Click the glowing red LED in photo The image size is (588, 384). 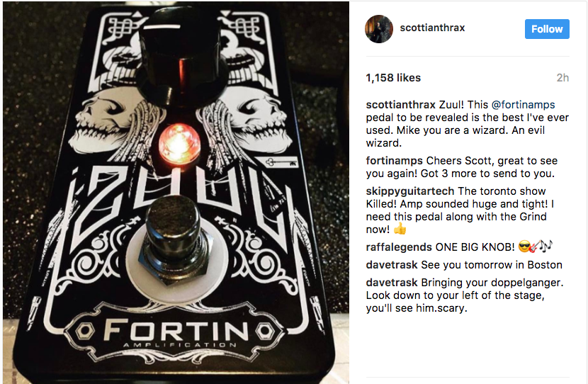pyautogui.click(x=179, y=144)
